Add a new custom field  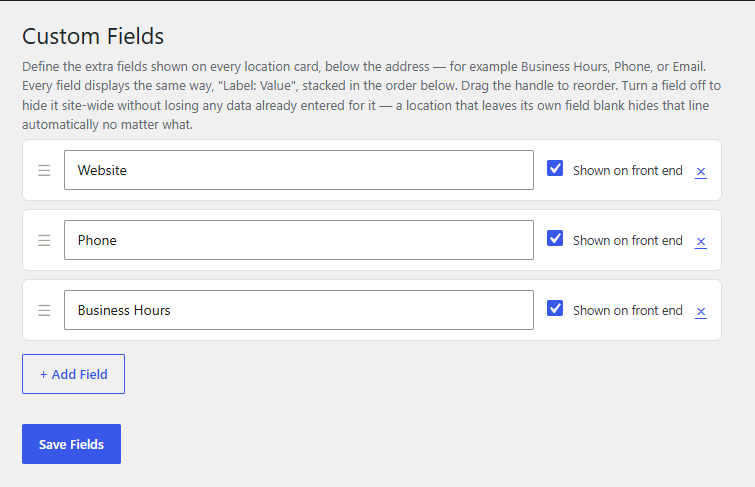[x=73, y=374]
